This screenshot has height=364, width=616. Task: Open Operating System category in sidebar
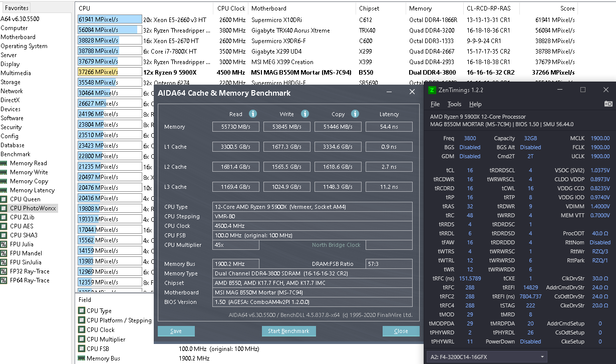click(x=24, y=46)
